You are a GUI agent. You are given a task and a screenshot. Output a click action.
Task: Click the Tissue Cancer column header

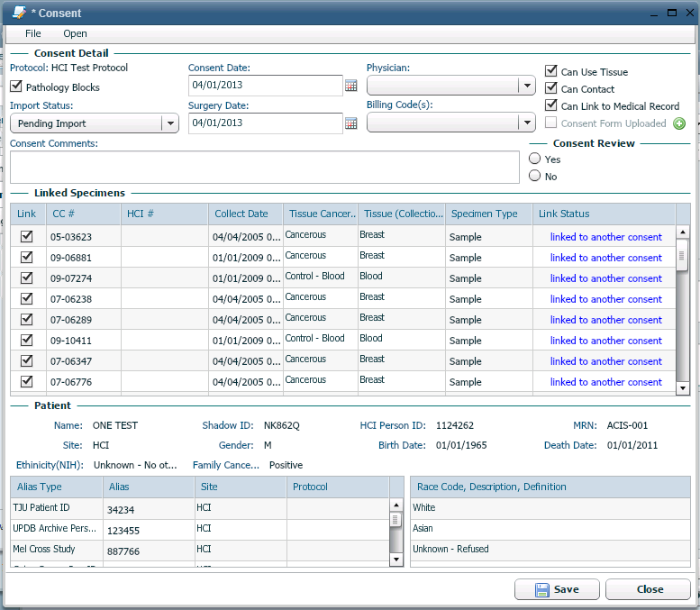(321, 214)
